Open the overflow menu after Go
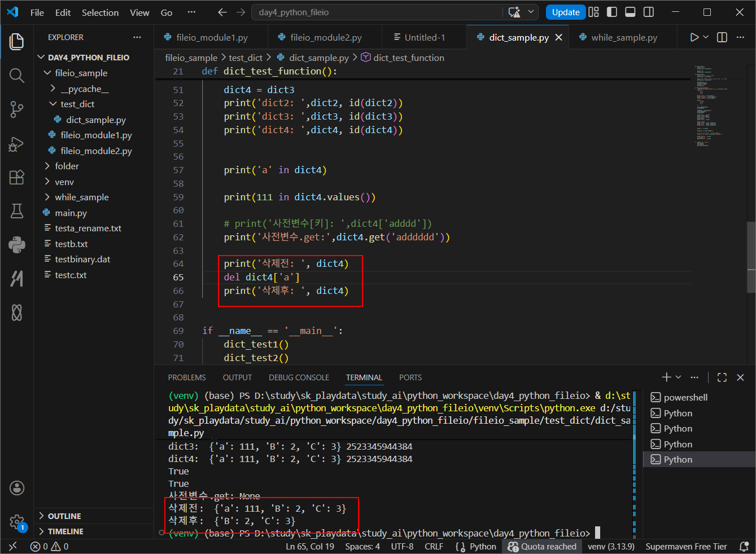756x554 pixels. tap(191, 12)
